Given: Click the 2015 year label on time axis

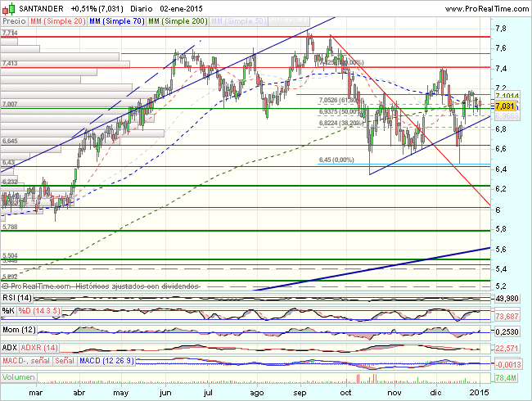Looking at the screenshot, I should [x=480, y=393].
